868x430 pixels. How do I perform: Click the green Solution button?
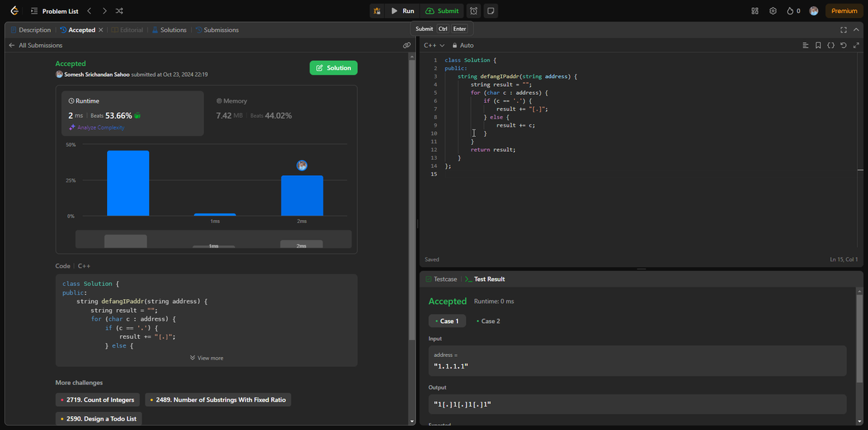(333, 68)
